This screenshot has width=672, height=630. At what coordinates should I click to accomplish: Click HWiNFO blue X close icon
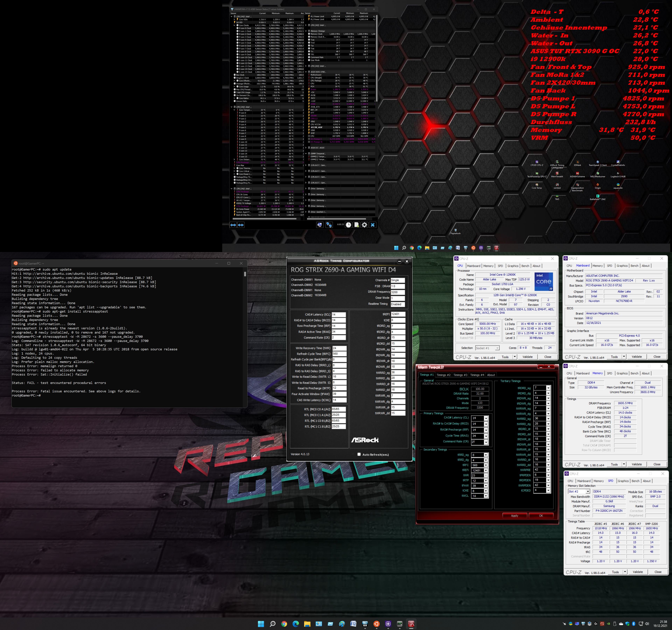[x=373, y=225]
